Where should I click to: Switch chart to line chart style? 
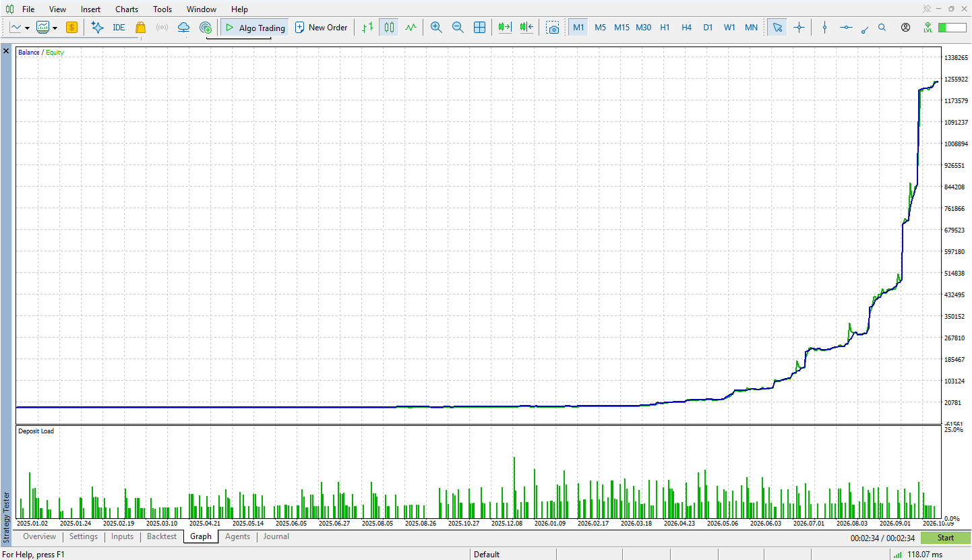tap(411, 28)
